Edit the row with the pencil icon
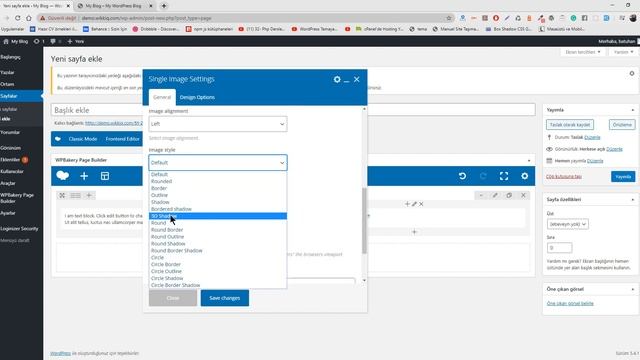The width and height of the screenshot is (640, 360). click(495, 196)
